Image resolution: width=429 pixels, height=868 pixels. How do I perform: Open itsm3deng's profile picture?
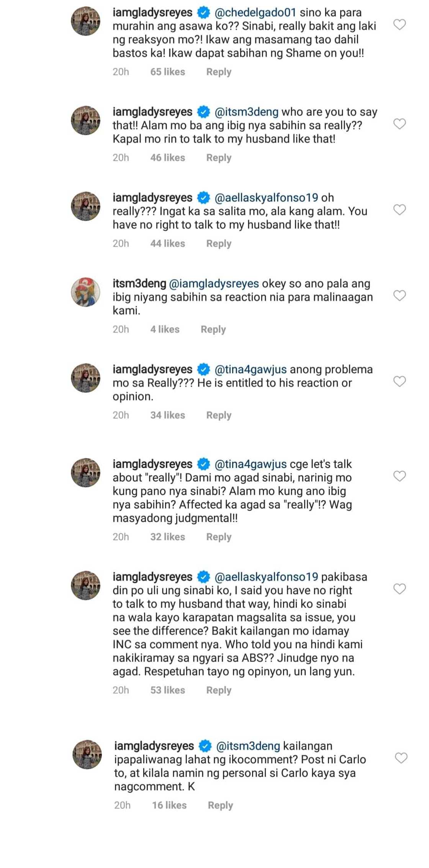tap(86, 292)
